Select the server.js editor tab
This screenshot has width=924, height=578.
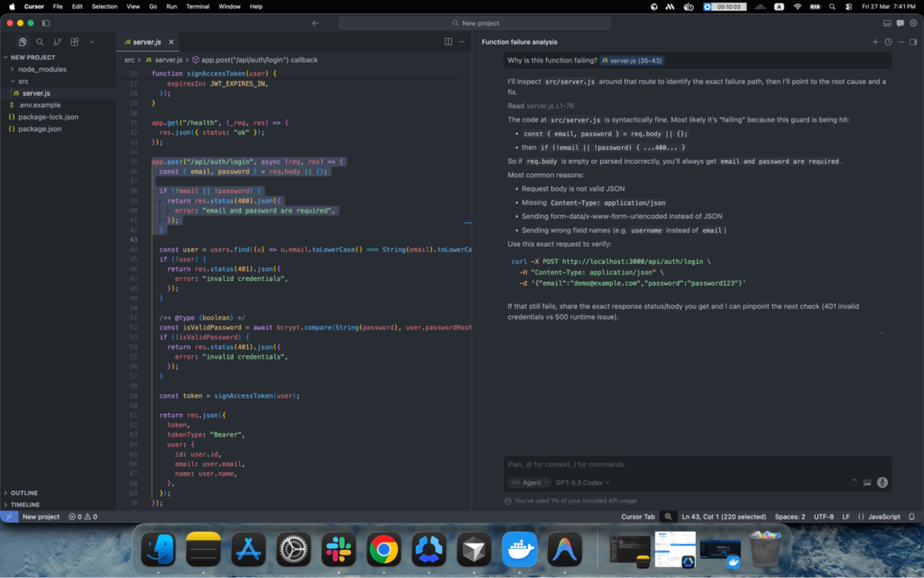pyautogui.click(x=144, y=41)
